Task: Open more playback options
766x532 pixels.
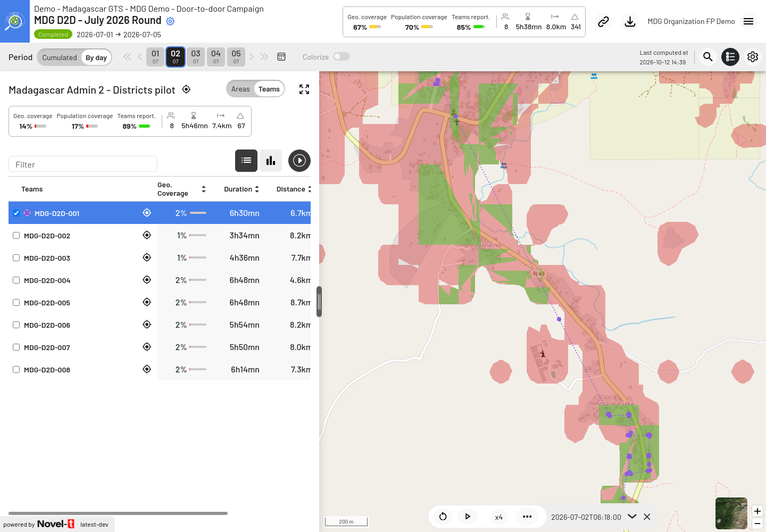Action: point(527,517)
